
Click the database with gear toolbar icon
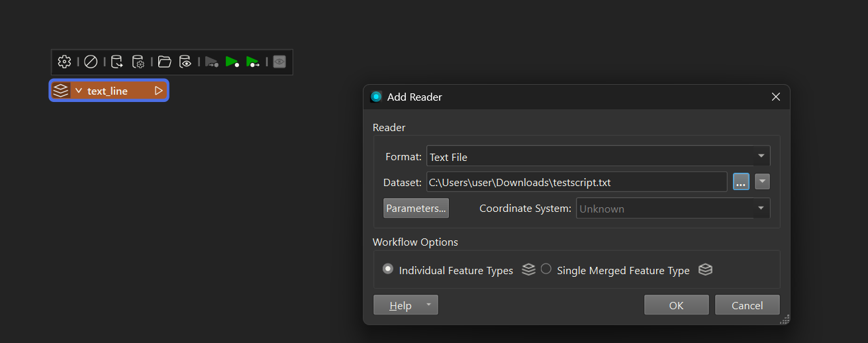pyautogui.click(x=138, y=62)
